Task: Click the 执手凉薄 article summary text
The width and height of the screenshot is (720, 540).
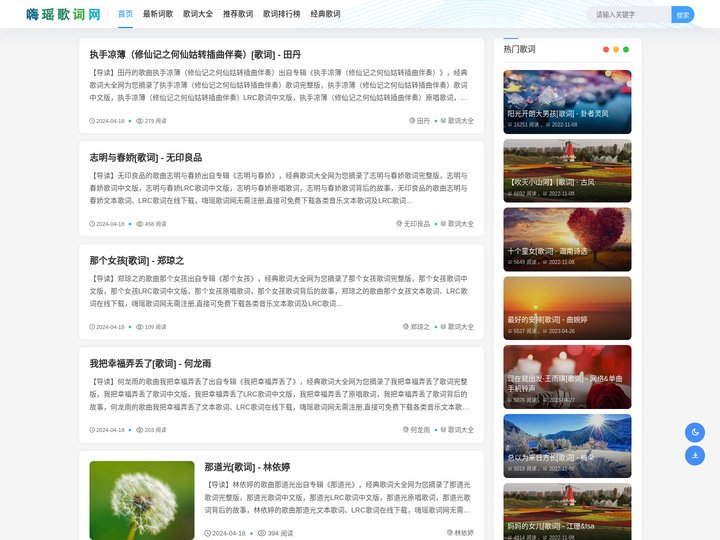Action: [x=279, y=85]
